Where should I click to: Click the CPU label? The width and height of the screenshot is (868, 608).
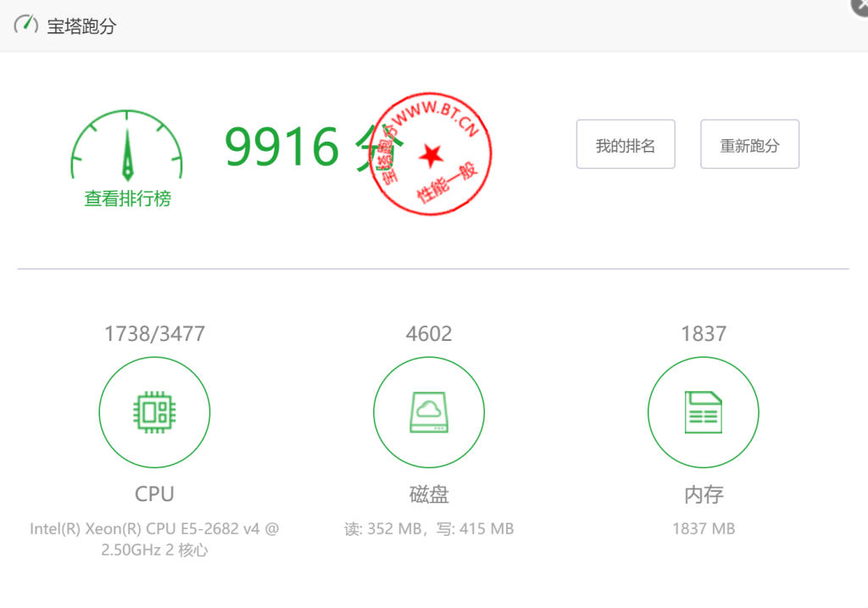[x=154, y=494]
